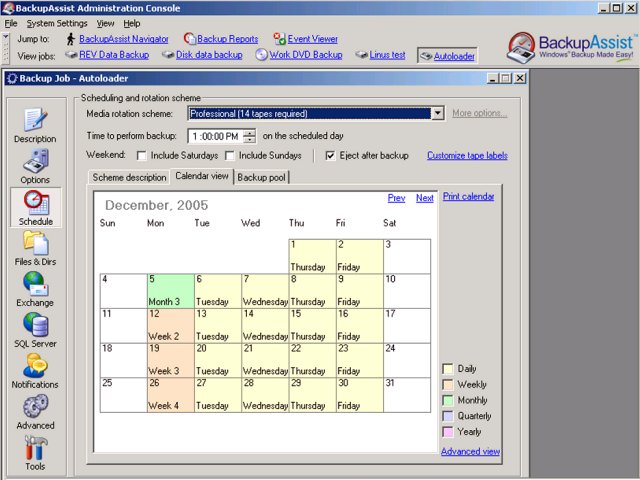Click the Backup Job window title icon
640x480 pixels.
12,78
